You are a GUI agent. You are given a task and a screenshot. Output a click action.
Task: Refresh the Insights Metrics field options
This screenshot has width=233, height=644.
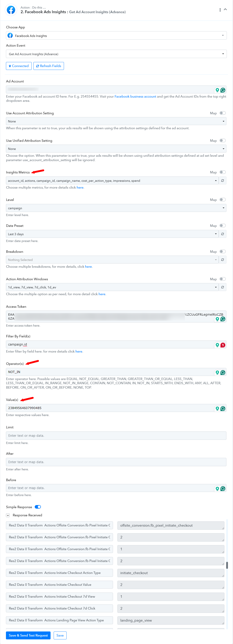[222, 180]
